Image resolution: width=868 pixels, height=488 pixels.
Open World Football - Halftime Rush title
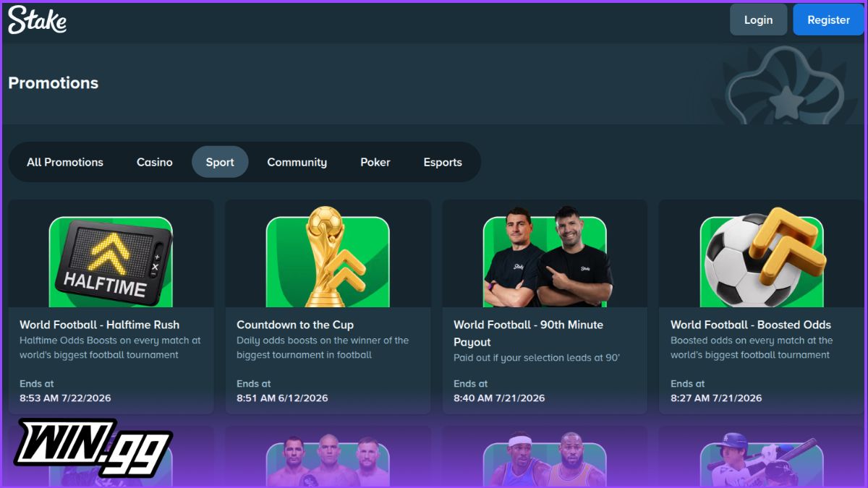coord(99,325)
